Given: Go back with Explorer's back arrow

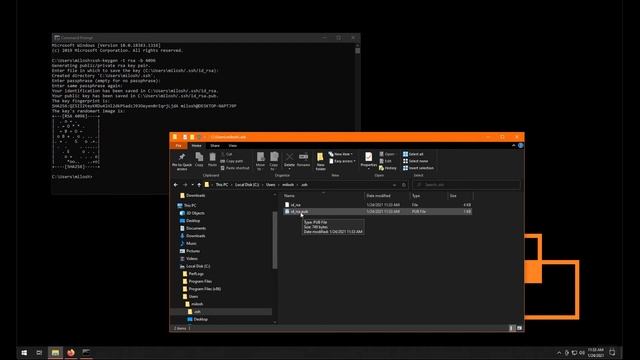Looking at the screenshot, I should click(176, 185).
